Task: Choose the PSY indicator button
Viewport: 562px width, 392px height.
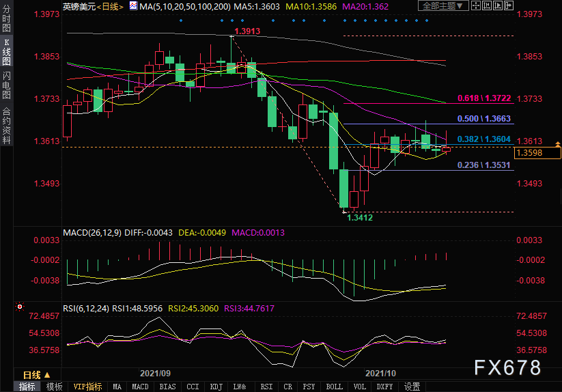Action: coord(309,387)
